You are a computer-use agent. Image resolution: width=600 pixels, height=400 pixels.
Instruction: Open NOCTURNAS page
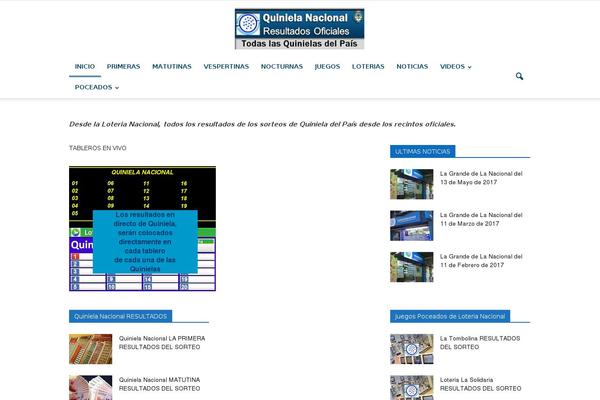coord(282,67)
